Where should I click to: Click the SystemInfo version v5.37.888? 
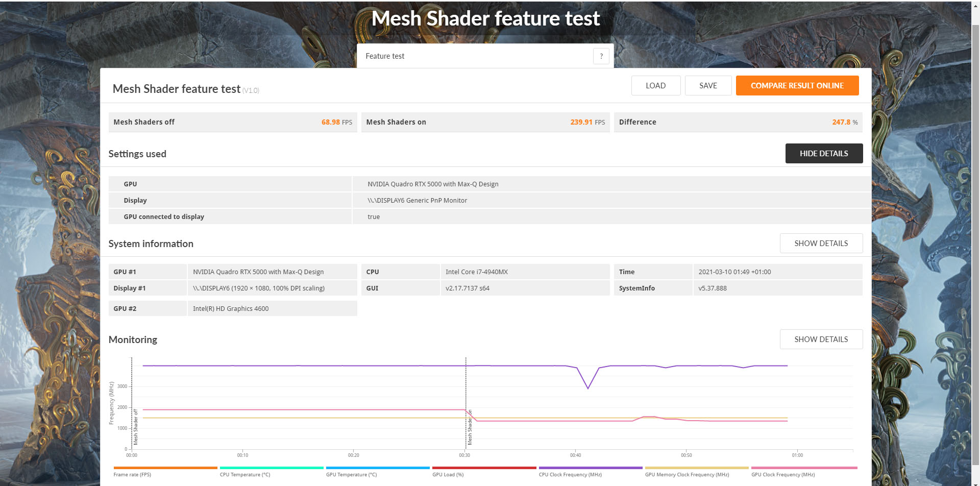coord(713,288)
